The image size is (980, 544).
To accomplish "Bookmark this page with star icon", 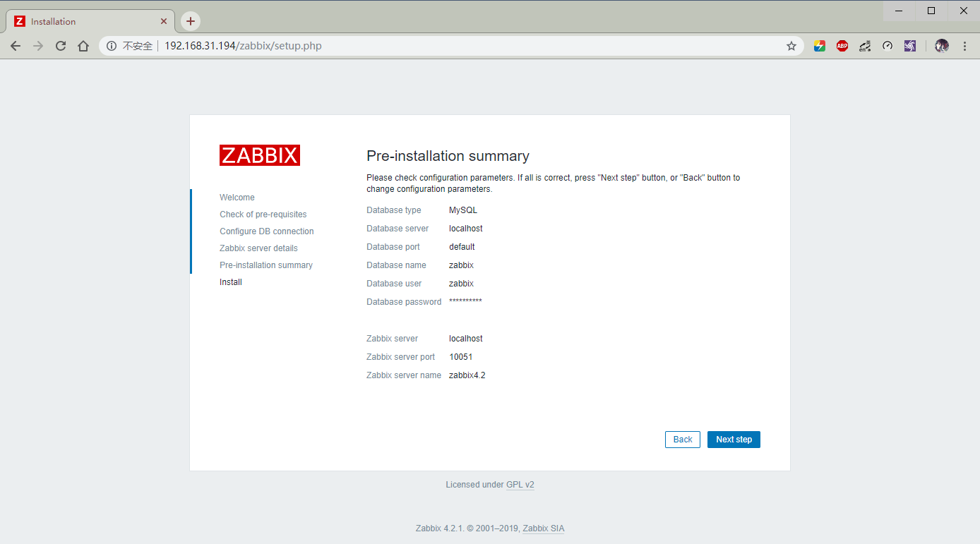I will coord(791,46).
